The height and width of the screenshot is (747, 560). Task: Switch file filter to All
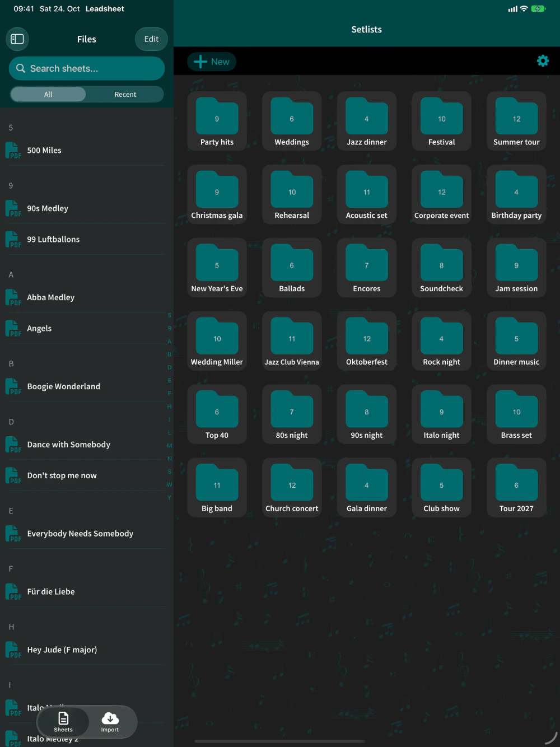point(48,95)
